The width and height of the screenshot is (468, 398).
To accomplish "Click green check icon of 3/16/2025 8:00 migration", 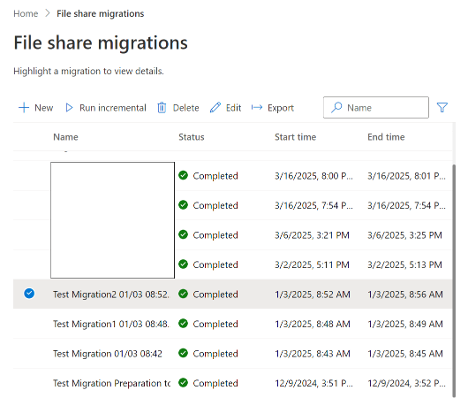I will coord(183,175).
